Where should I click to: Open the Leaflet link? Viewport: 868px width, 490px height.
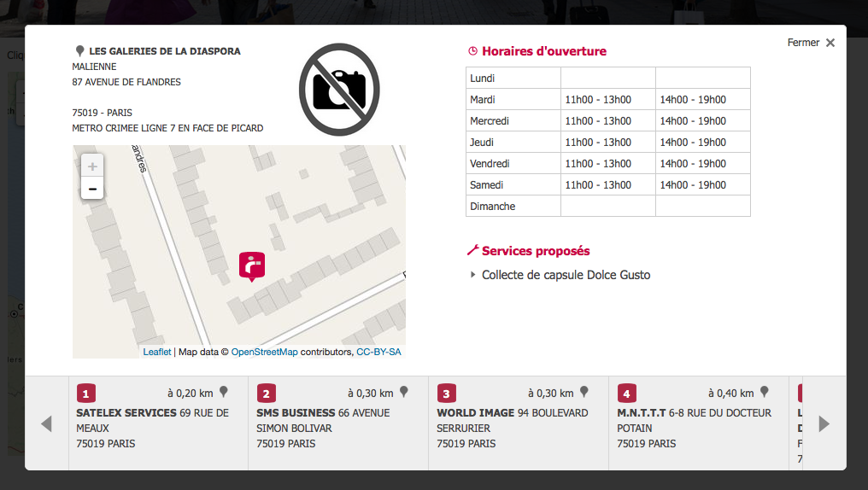click(157, 352)
